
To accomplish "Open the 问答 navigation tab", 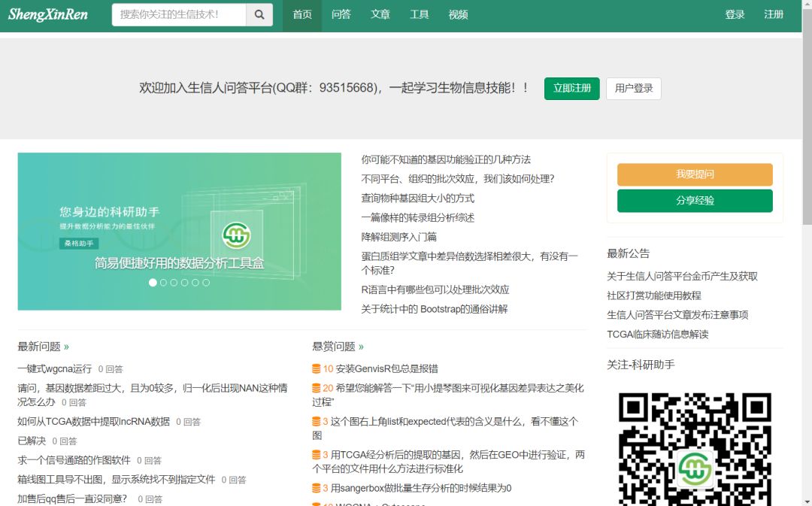I will pos(341,15).
